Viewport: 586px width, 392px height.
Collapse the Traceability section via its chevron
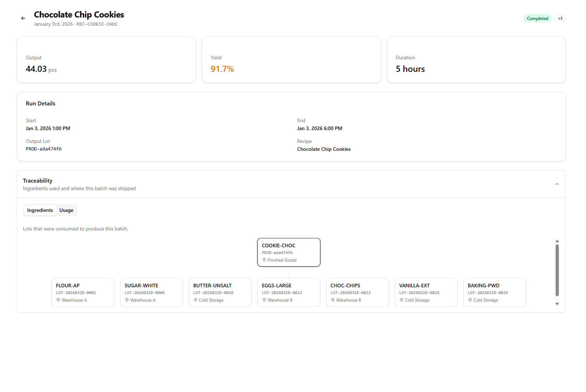557,184
